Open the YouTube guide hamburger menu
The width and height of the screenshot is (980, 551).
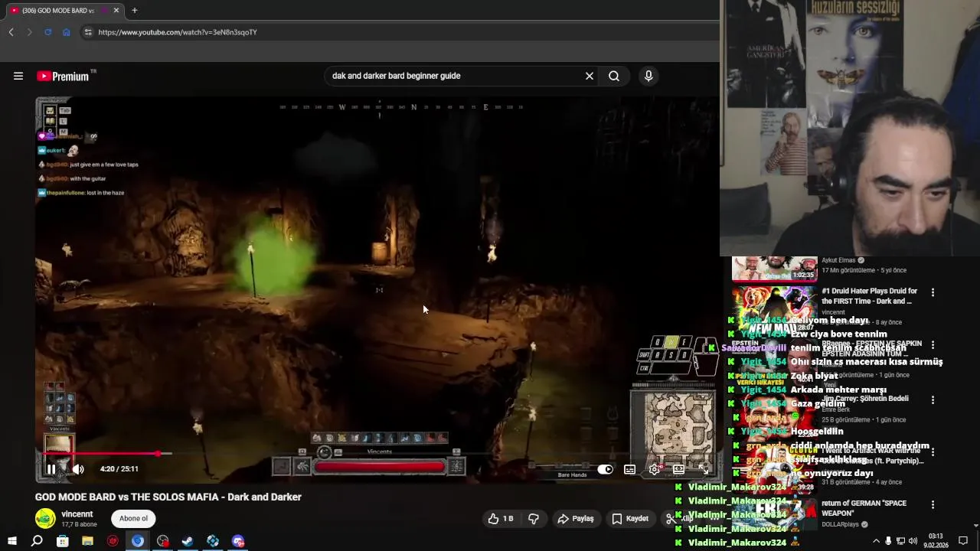pyautogui.click(x=18, y=76)
